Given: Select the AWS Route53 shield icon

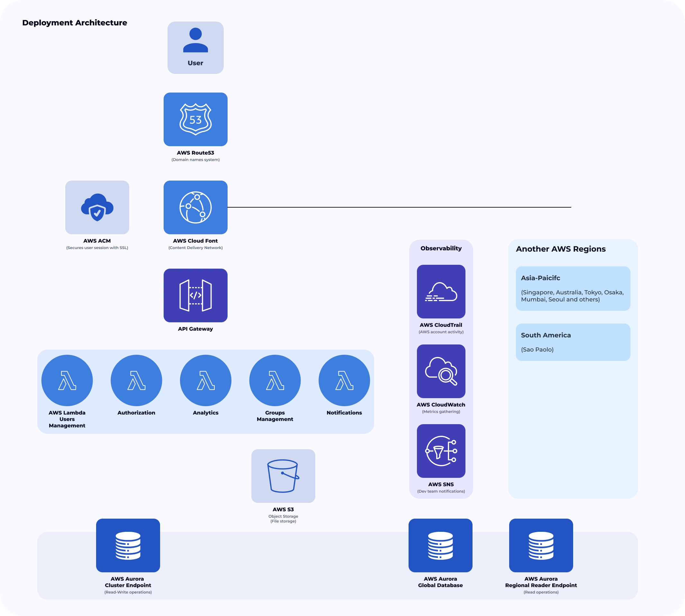Looking at the screenshot, I should [x=195, y=120].
